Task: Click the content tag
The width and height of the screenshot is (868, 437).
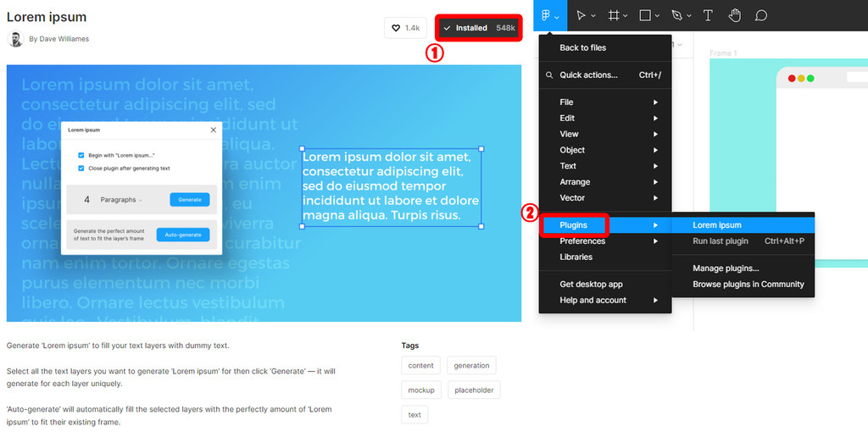Action: click(420, 366)
